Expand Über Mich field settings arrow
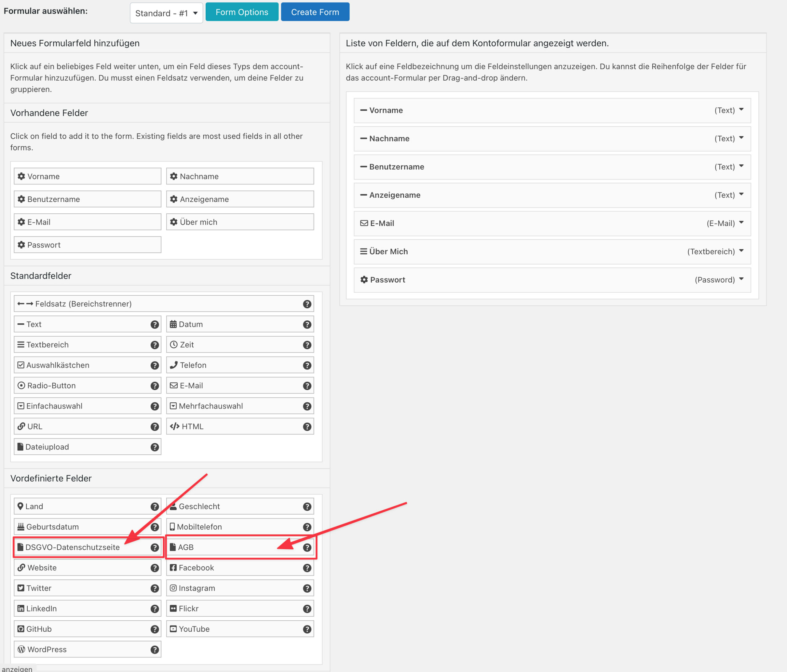This screenshot has width=787, height=672. (742, 251)
